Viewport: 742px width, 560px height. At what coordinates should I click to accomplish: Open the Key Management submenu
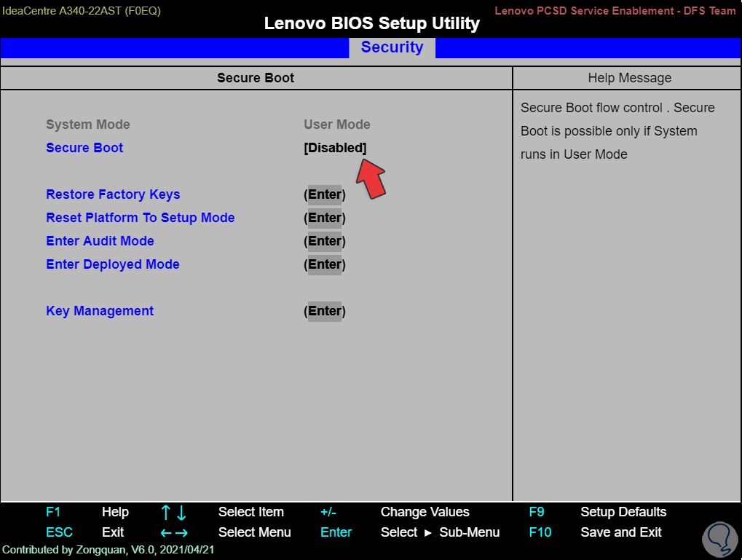pos(100,311)
